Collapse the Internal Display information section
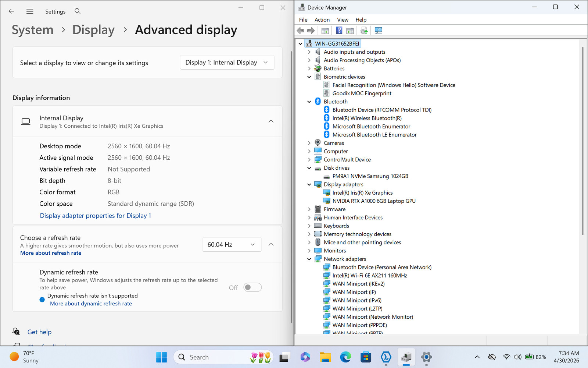The height and width of the screenshot is (368, 588). point(271,121)
